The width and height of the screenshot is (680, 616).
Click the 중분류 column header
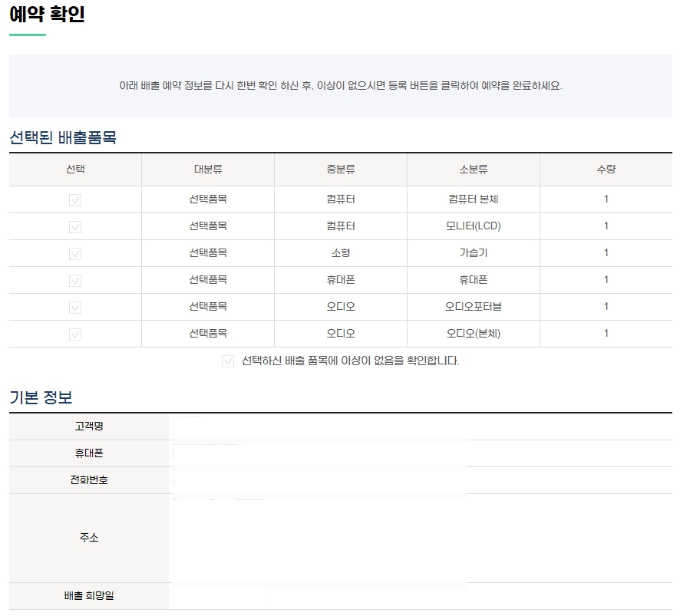coord(341,169)
